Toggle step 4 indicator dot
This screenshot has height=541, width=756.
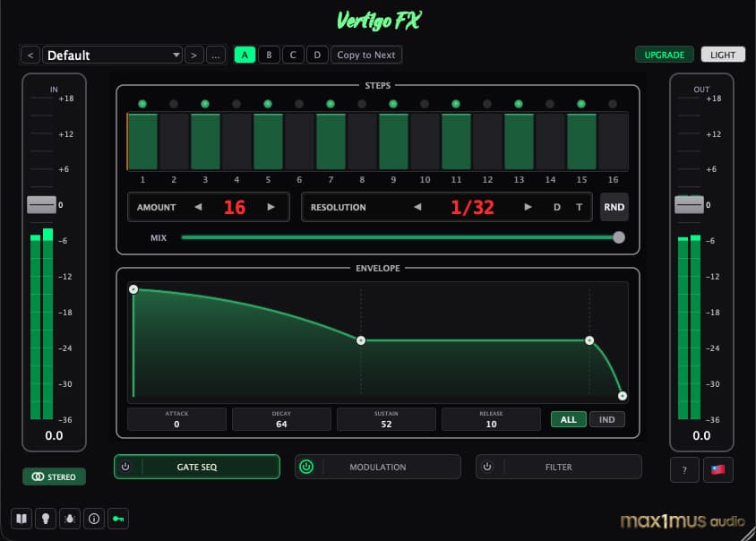tap(236, 104)
